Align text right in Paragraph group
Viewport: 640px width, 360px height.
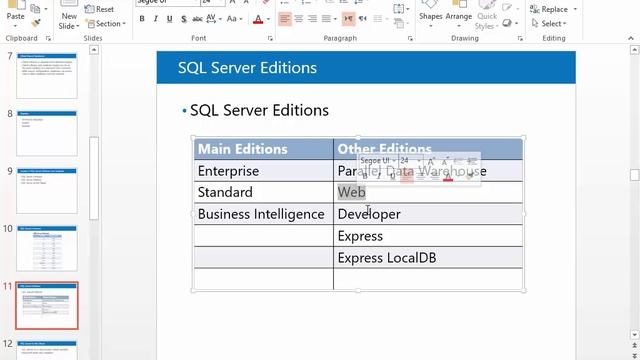pos(313,19)
